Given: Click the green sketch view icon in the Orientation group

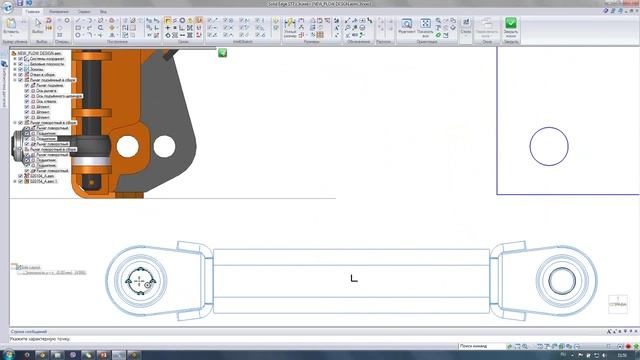Looking at the screenshot, I should [438, 35].
